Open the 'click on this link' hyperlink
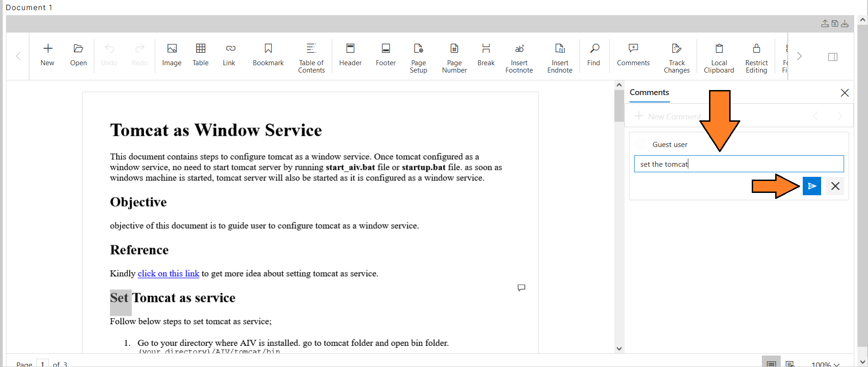 169,274
